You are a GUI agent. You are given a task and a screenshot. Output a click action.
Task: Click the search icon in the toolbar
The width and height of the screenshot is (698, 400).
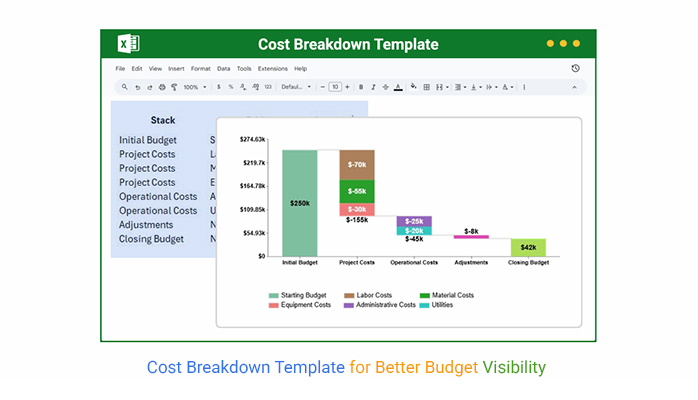pyautogui.click(x=124, y=87)
